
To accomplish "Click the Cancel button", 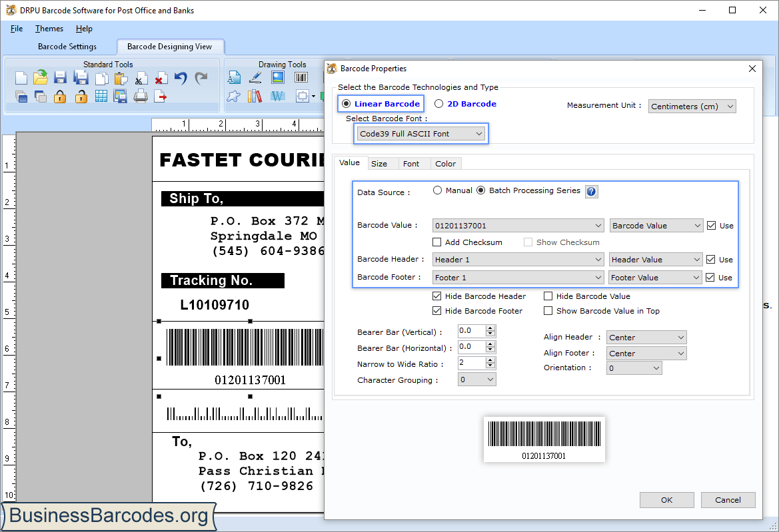I will (x=728, y=500).
